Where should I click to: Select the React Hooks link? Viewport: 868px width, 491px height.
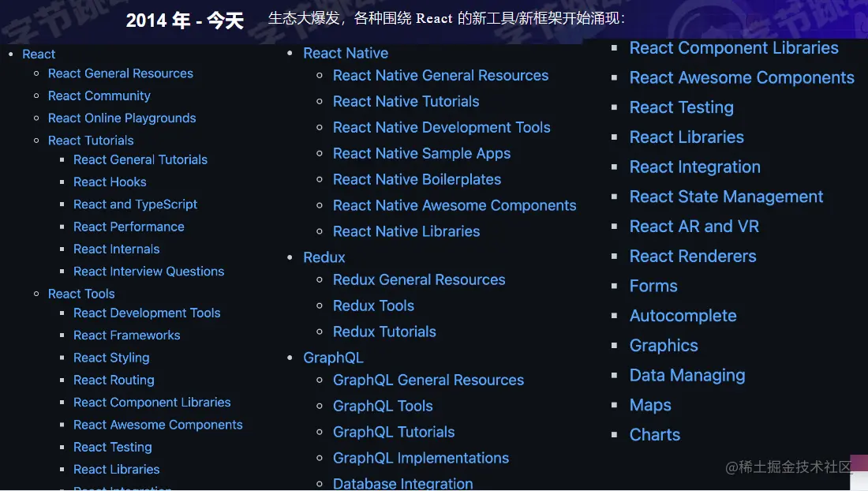[110, 182]
